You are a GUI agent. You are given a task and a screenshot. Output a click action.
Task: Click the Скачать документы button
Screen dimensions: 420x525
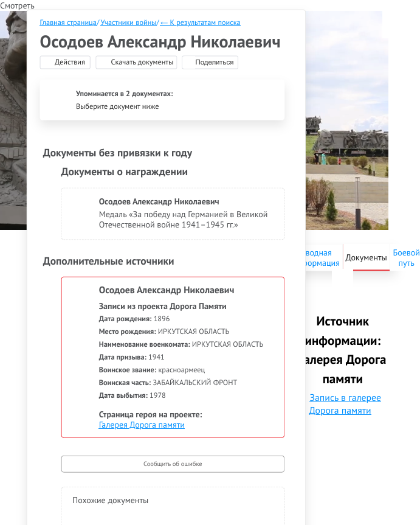click(136, 62)
